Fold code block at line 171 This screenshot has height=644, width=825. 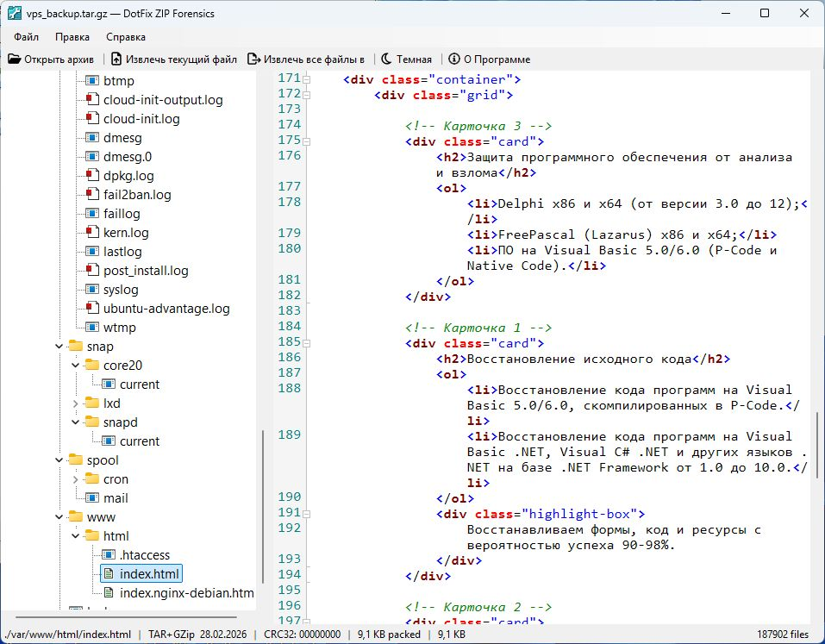pos(306,80)
